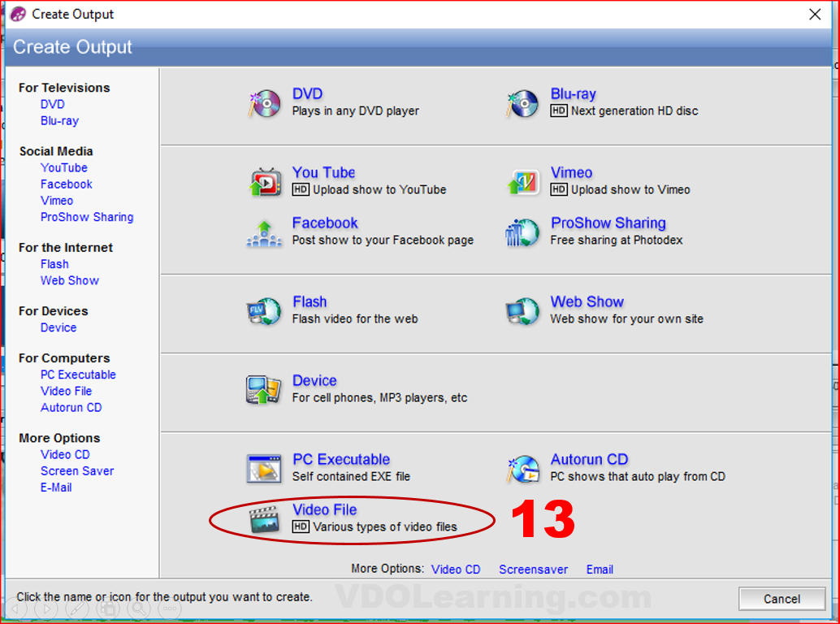This screenshot has height=624, width=840.
Task: Click the DVD disc icon
Action: coord(264,103)
